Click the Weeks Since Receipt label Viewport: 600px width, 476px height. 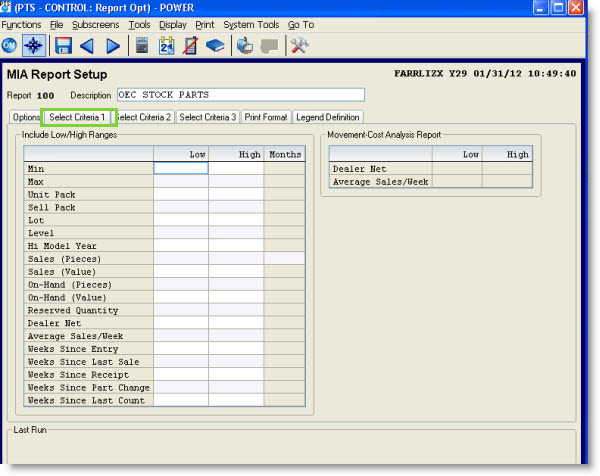pyautogui.click(x=78, y=375)
